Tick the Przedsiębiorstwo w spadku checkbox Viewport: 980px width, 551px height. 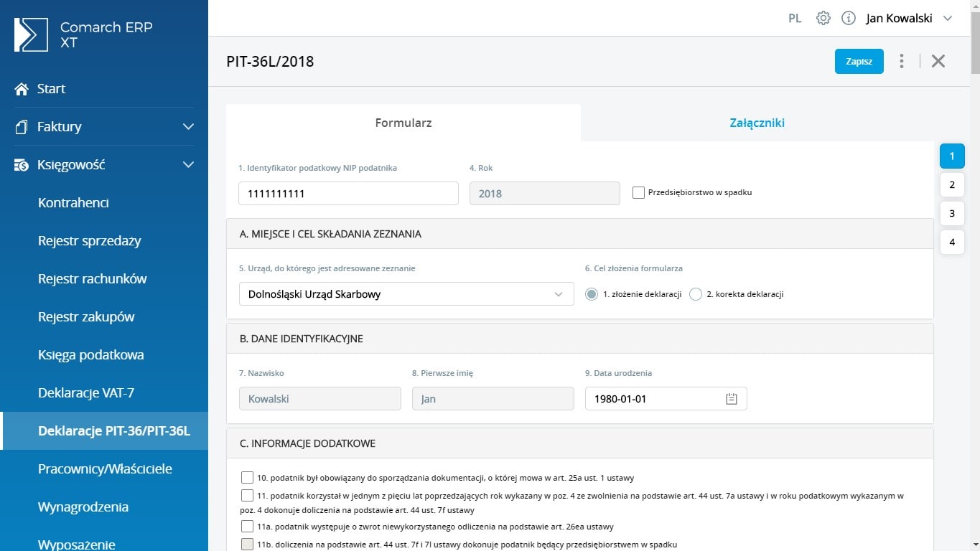(638, 192)
